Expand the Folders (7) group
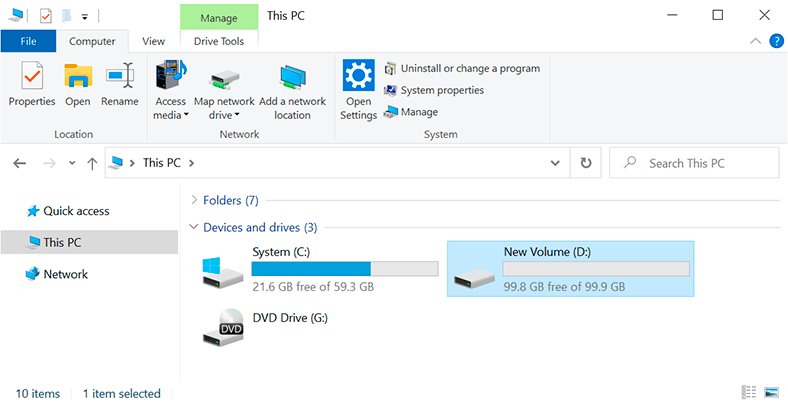 point(194,200)
